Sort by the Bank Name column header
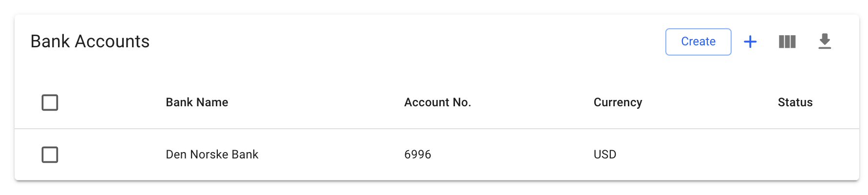This screenshot has height=195, width=868. coord(197,102)
